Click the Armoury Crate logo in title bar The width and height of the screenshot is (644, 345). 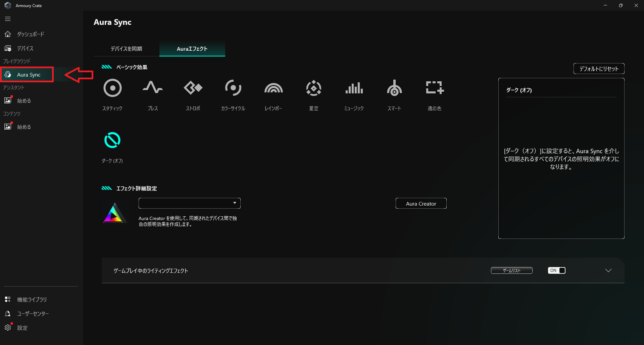[x=8, y=5]
